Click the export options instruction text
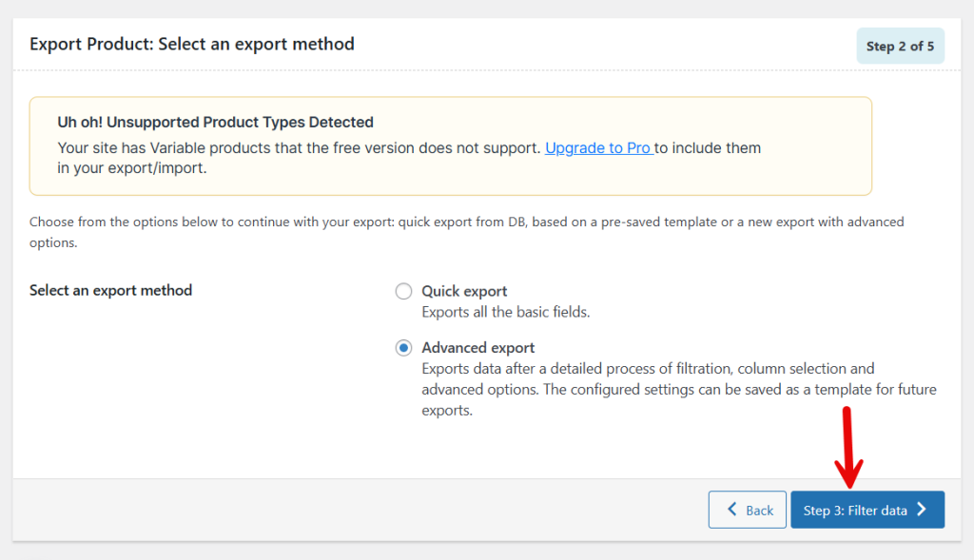974x560 pixels. click(465, 231)
